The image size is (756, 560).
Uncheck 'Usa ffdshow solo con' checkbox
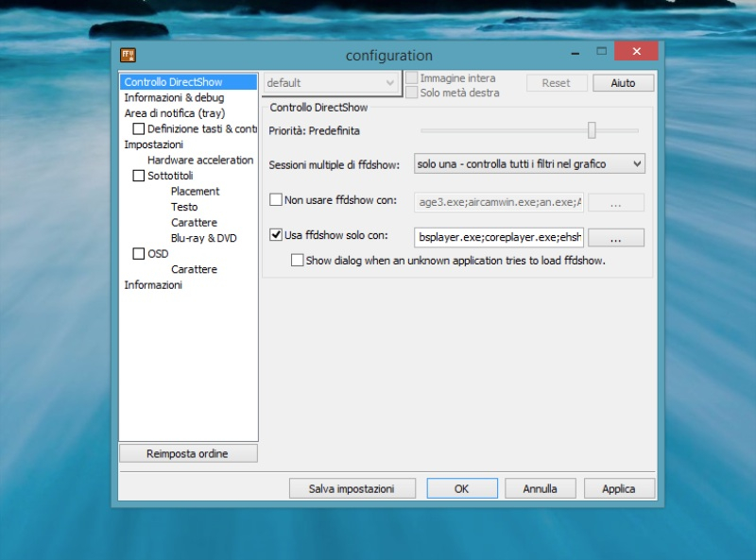point(276,235)
